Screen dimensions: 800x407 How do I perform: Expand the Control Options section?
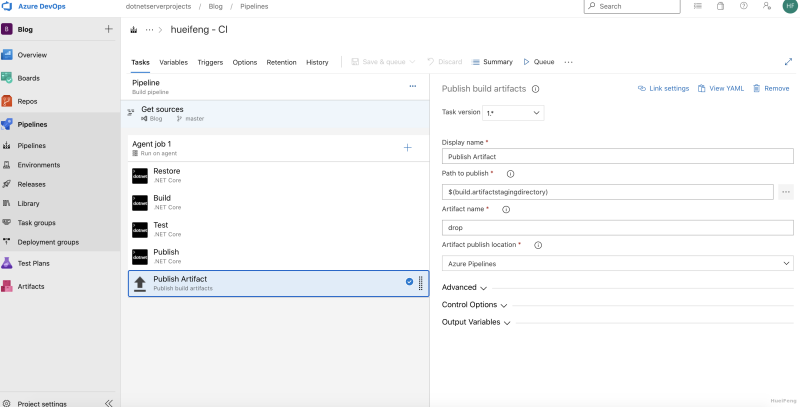coord(474,305)
